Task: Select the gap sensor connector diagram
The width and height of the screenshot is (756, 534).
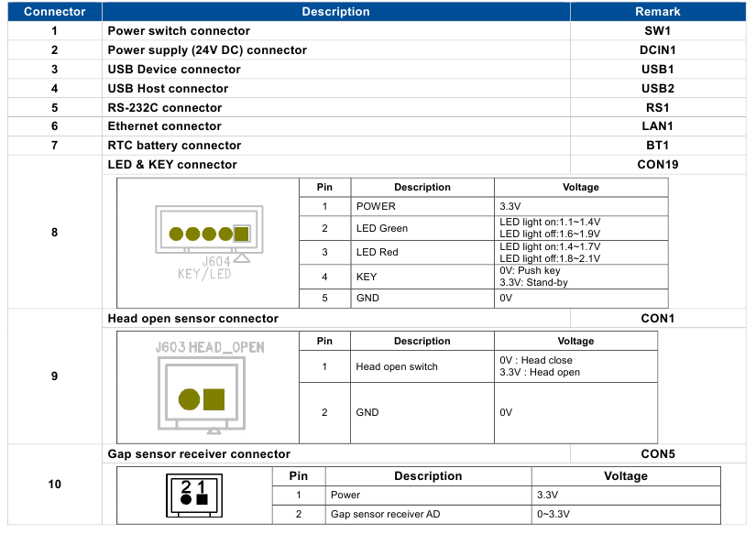Action: click(x=192, y=495)
